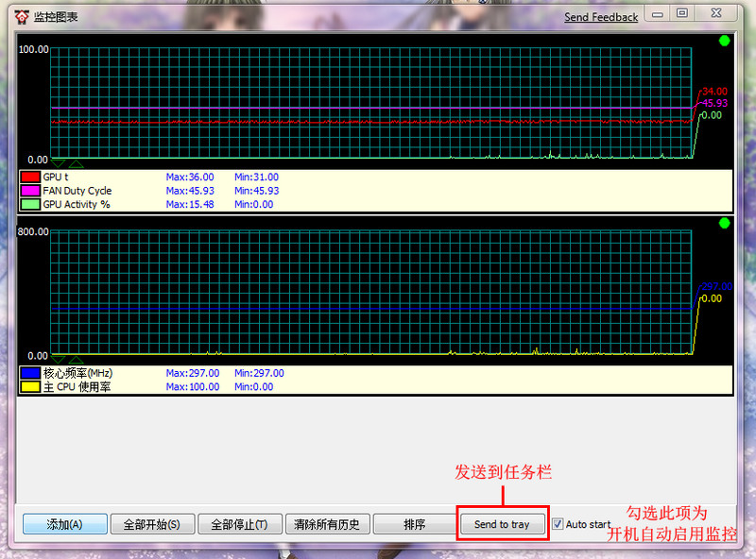Click the 排序 sort button
Screen dimensions: 756x559
(414, 524)
